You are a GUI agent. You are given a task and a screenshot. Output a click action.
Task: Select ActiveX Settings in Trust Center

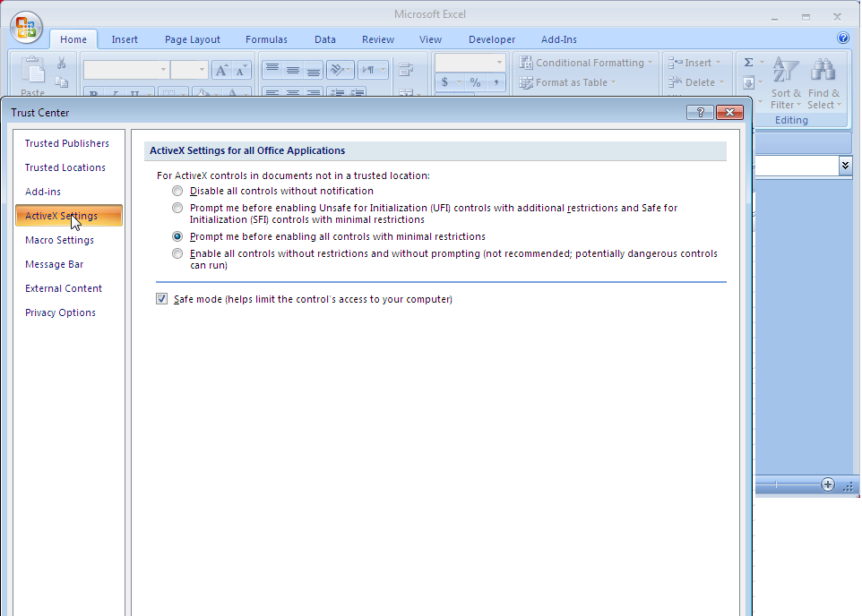click(69, 216)
